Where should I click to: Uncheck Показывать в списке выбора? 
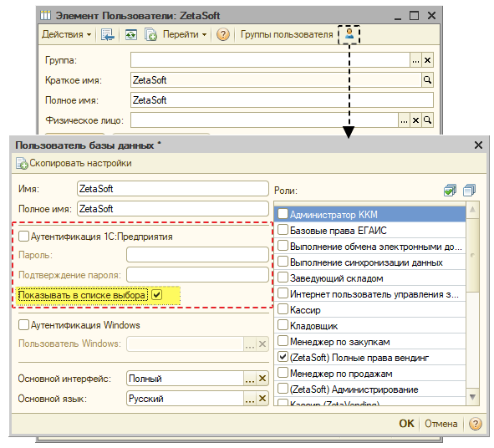coord(156,295)
